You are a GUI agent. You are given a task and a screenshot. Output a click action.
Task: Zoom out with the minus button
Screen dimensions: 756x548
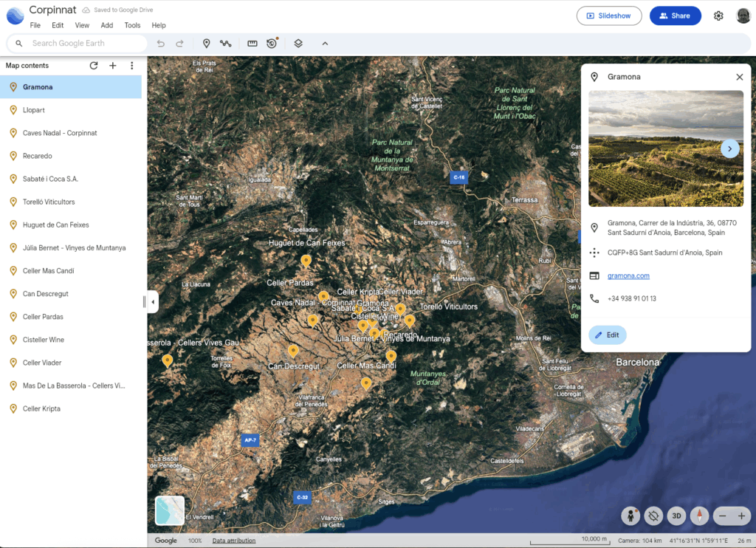coord(722,516)
